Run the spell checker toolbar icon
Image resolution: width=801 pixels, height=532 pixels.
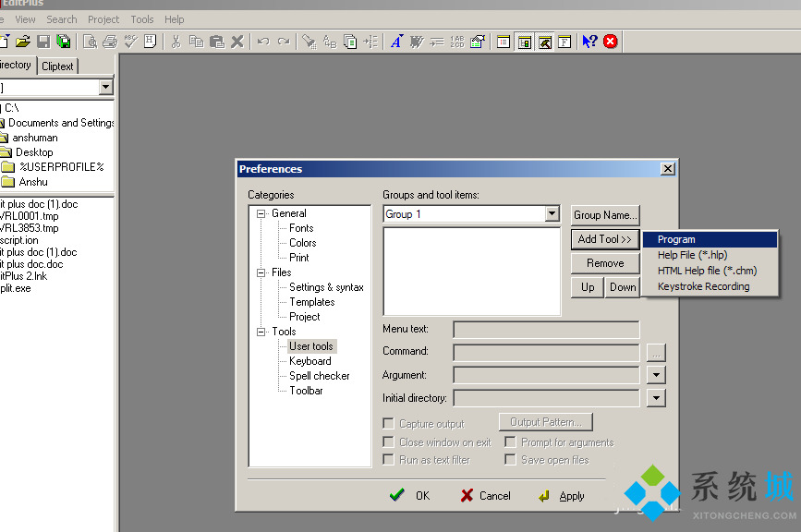pos(129,41)
